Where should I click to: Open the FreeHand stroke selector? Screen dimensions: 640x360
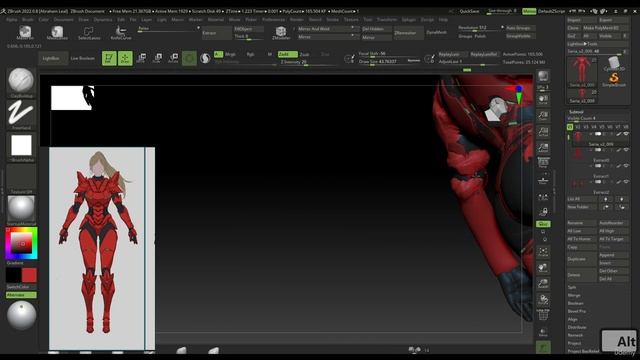21,113
